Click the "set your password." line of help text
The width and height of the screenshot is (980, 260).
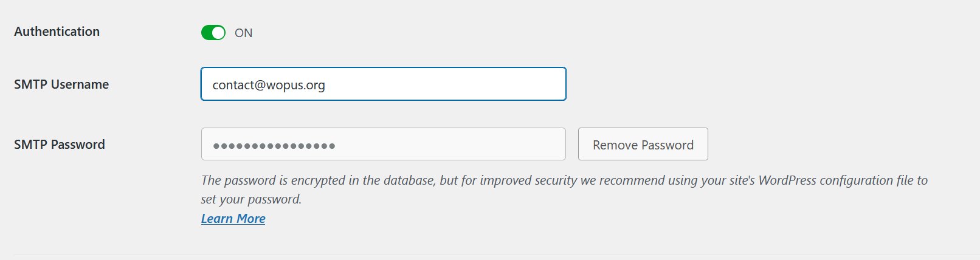(251, 199)
